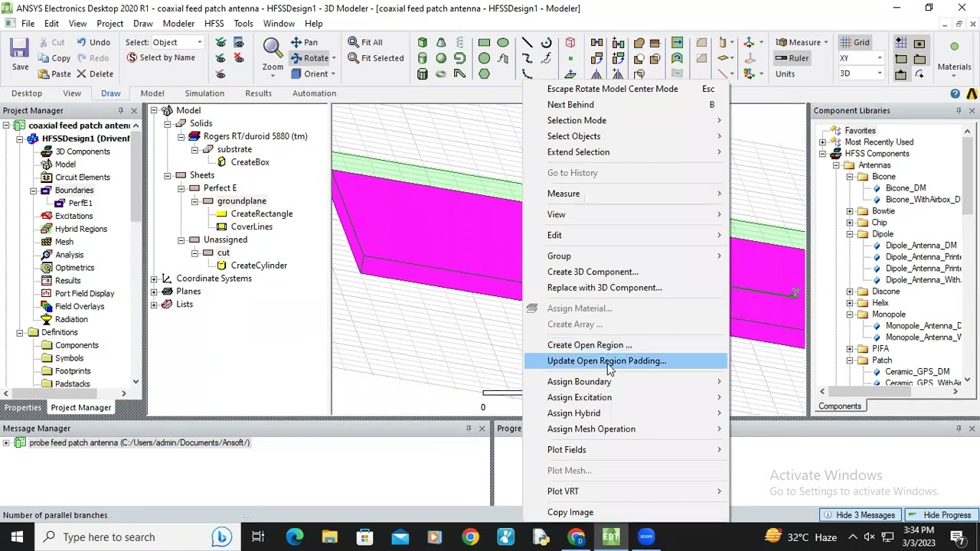Activate the Pan tool
The height and width of the screenshot is (551, 980).
click(x=305, y=42)
